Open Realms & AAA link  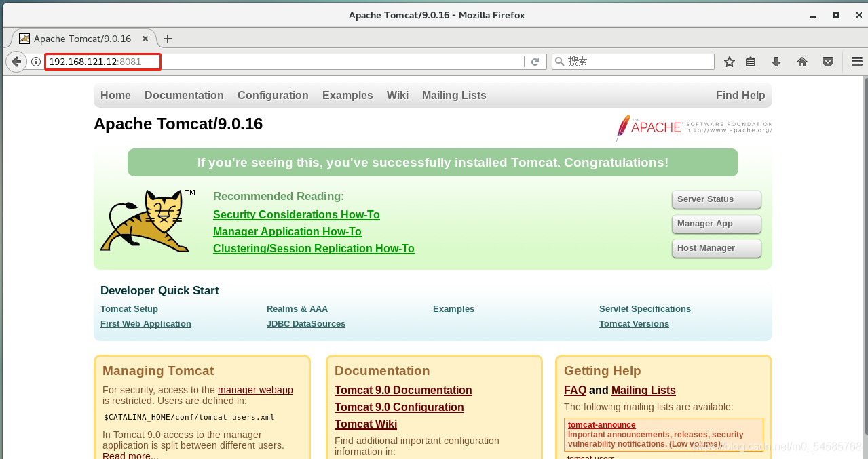coord(297,309)
